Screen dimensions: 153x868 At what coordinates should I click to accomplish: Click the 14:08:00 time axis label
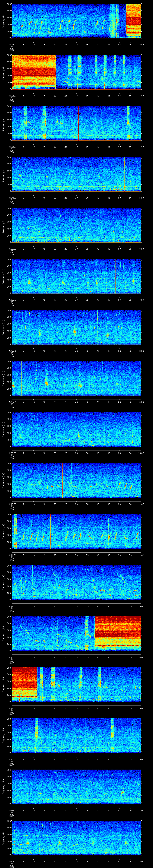tap(12, 402)
